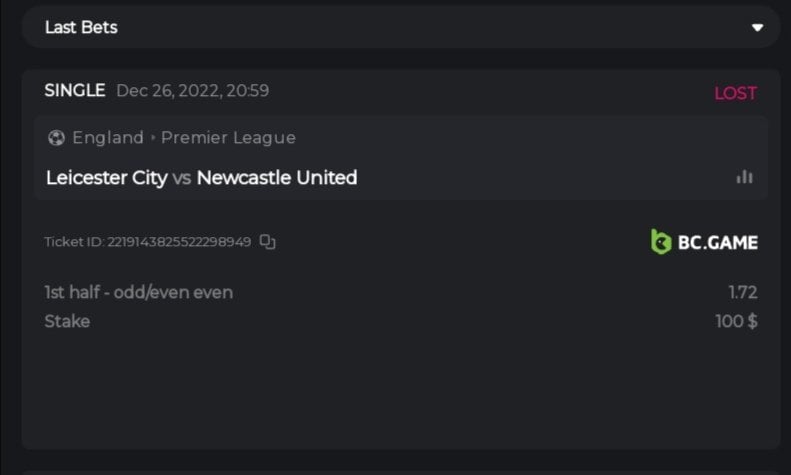Screen dimensions: 791x475
Task: Click the LOST bet status label
Action: [x=735, y=93]
